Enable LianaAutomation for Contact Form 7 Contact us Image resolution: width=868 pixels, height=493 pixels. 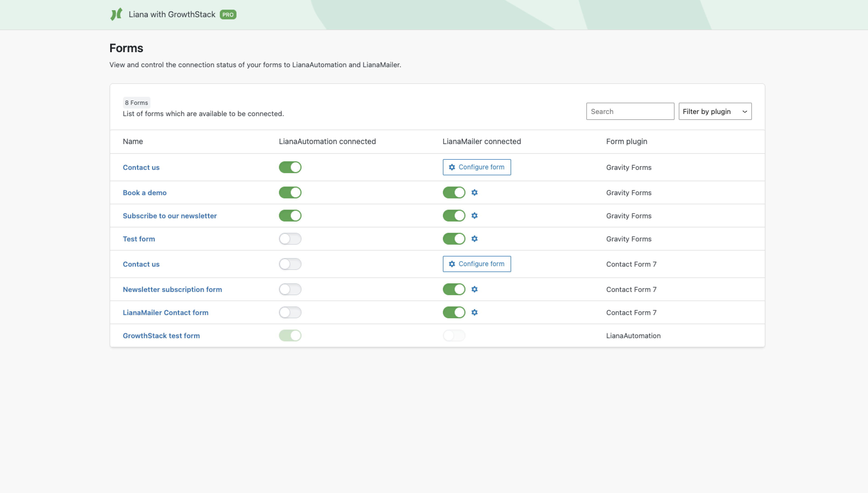[x=290, y=264]
